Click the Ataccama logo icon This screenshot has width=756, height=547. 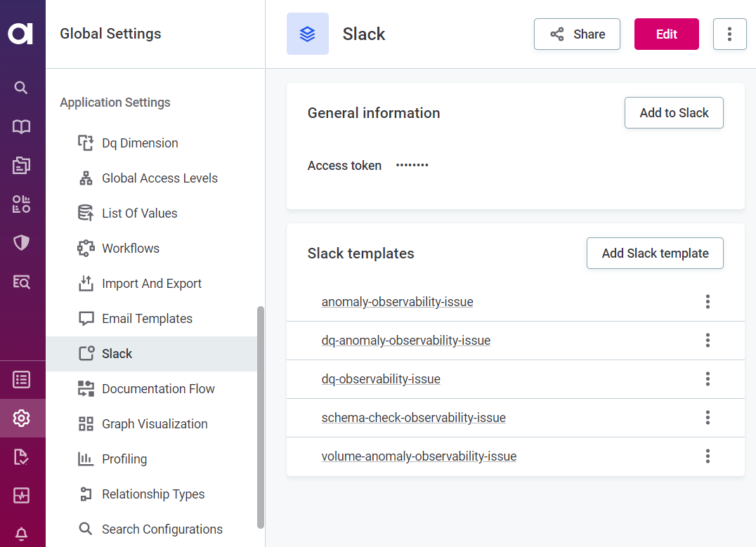coord(21,33)
